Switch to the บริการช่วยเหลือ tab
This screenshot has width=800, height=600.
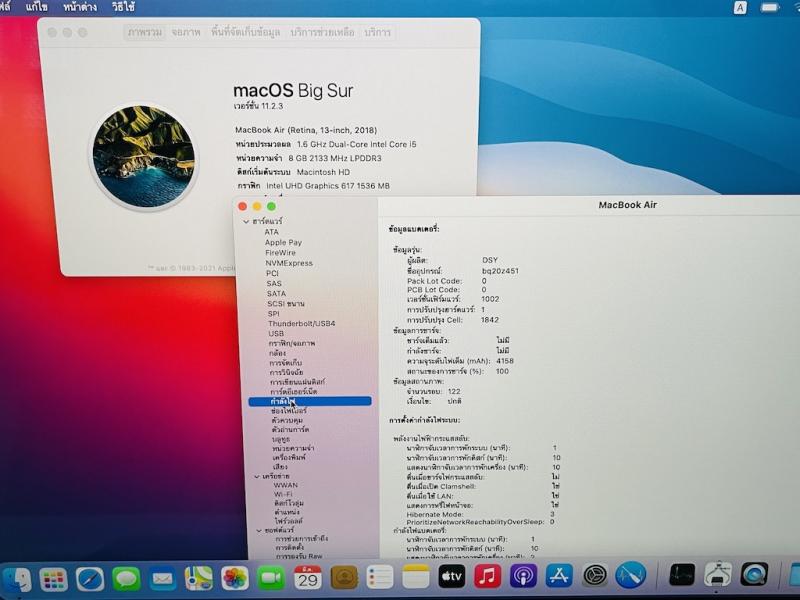click(322, 32)
